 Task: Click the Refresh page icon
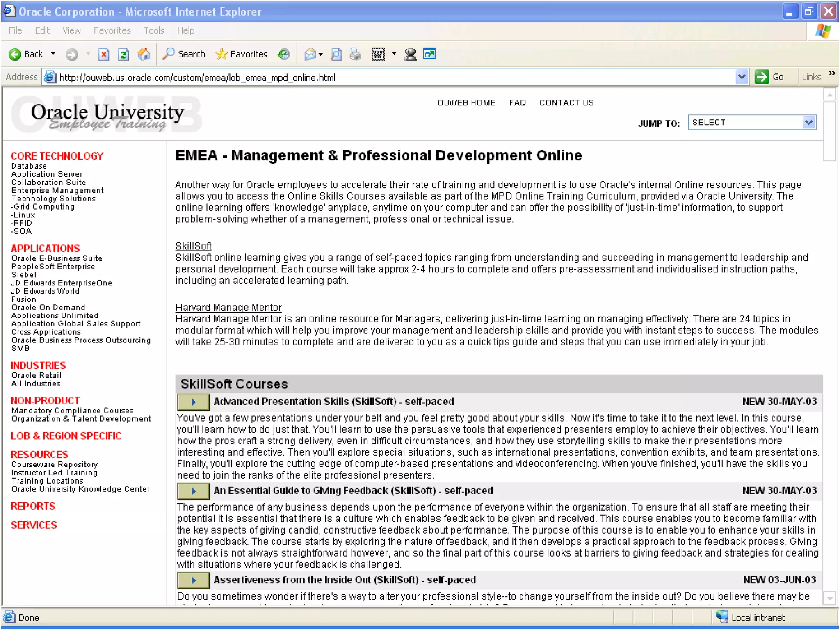123,54
